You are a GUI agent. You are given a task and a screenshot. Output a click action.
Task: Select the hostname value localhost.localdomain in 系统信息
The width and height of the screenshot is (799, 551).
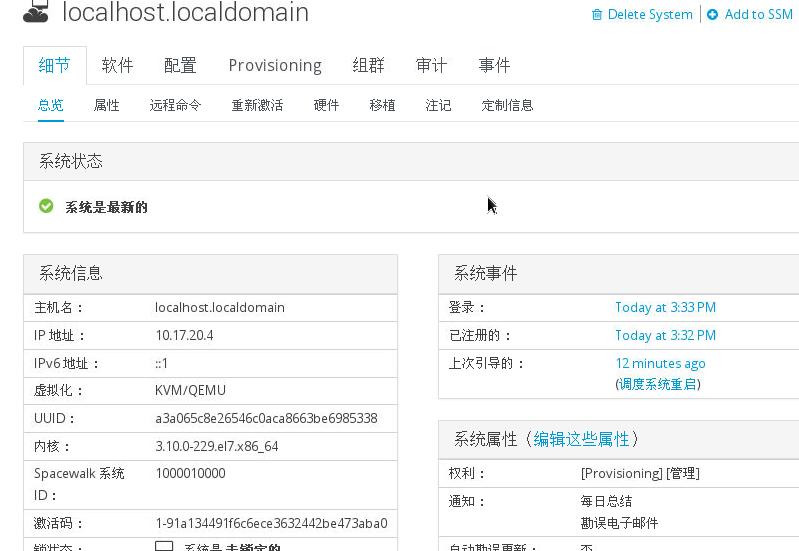(x=220, y=307)
